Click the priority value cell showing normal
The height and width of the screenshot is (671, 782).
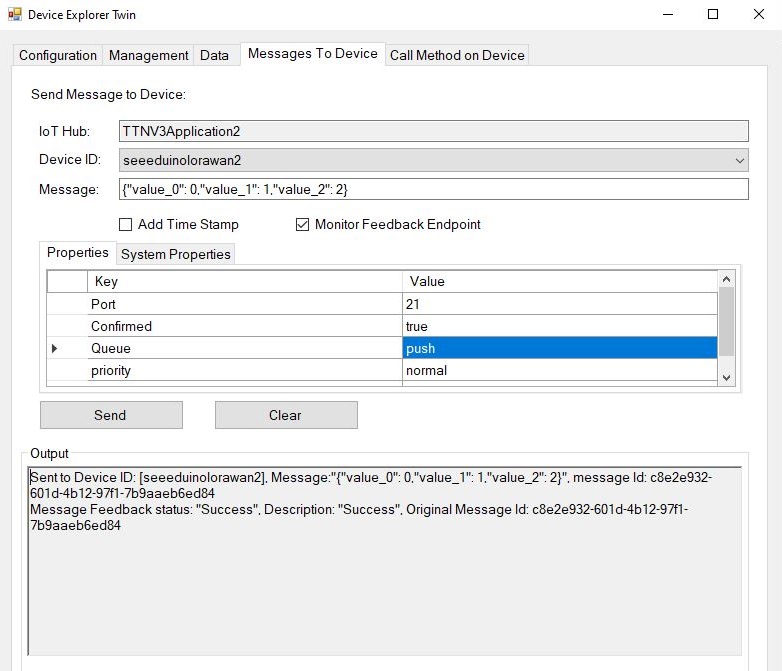(x=558, y=370)
